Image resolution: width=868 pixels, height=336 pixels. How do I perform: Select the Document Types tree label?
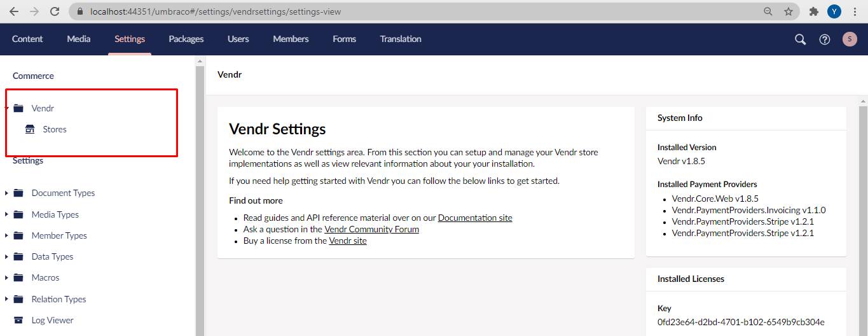63,193
